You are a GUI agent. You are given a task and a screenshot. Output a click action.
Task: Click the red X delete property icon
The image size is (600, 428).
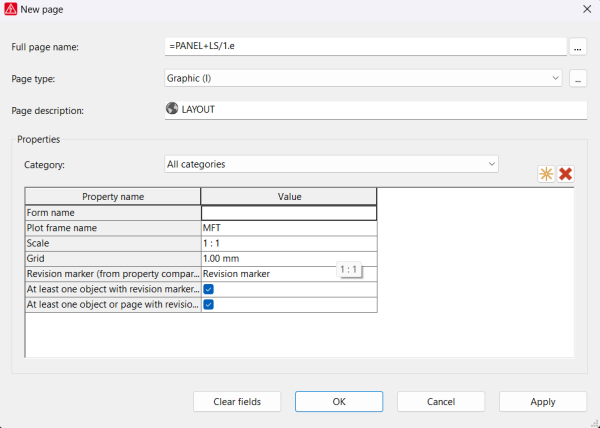565,174
